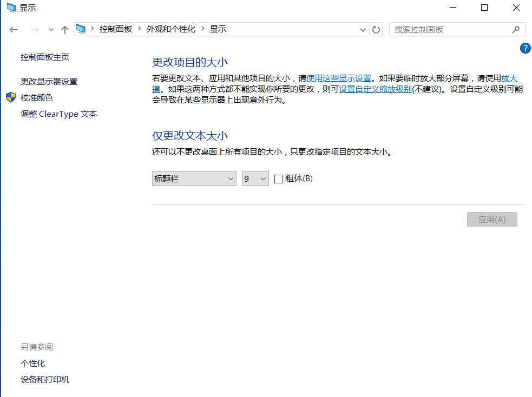
Task: Enable the 粗体(B) checkbox
Action: click(279, 178)
